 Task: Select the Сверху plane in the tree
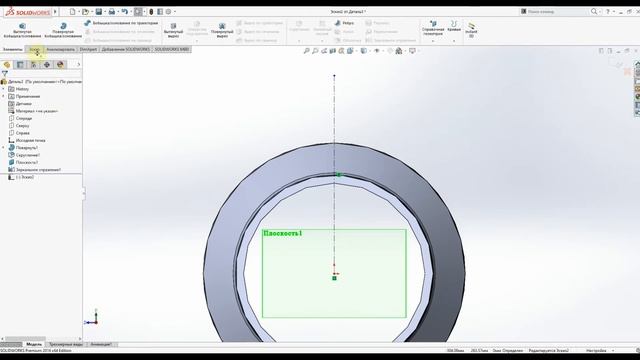pyautogui.click(x=19, y=126)
